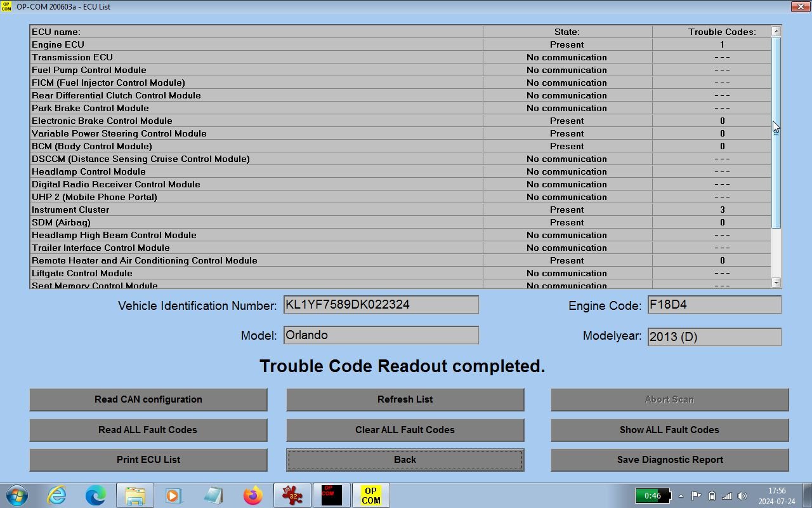Launch Firefox from the taskbar
The width and height of the screenshot is (812, 508).
252,495
